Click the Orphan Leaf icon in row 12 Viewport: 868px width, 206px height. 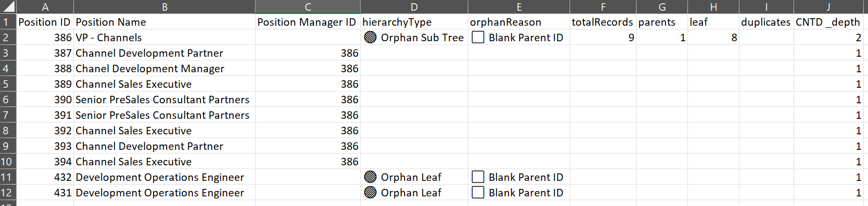click(x=370, y=193)
